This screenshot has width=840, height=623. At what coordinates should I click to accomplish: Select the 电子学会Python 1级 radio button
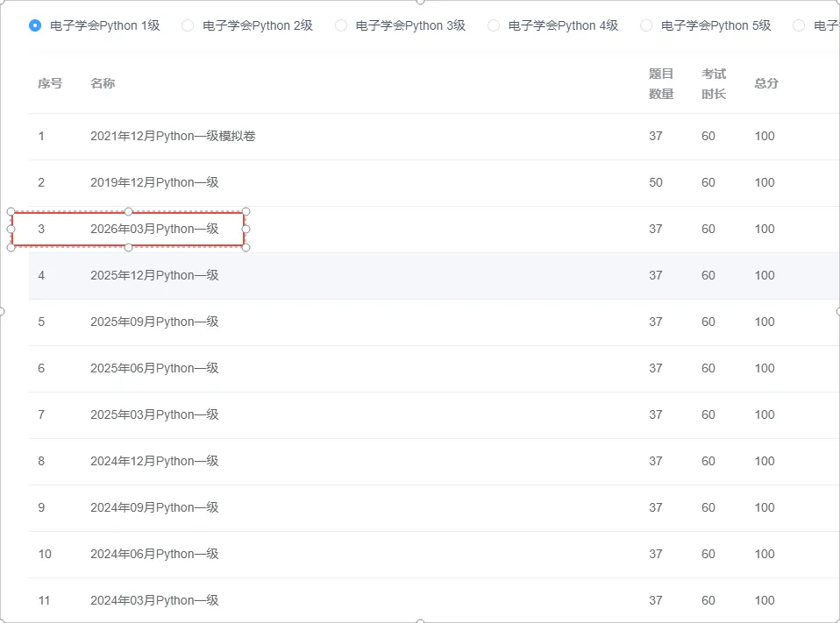pos(35,25)
